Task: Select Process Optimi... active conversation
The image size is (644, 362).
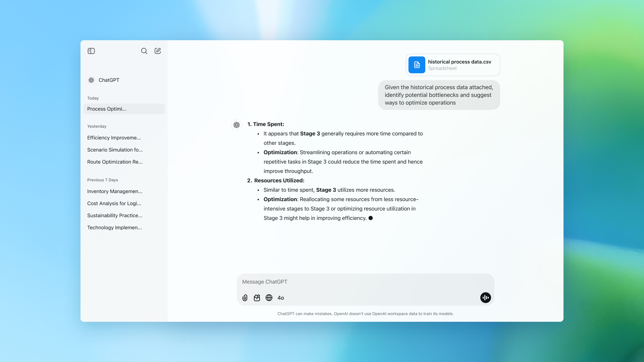Action: (124, 108)
